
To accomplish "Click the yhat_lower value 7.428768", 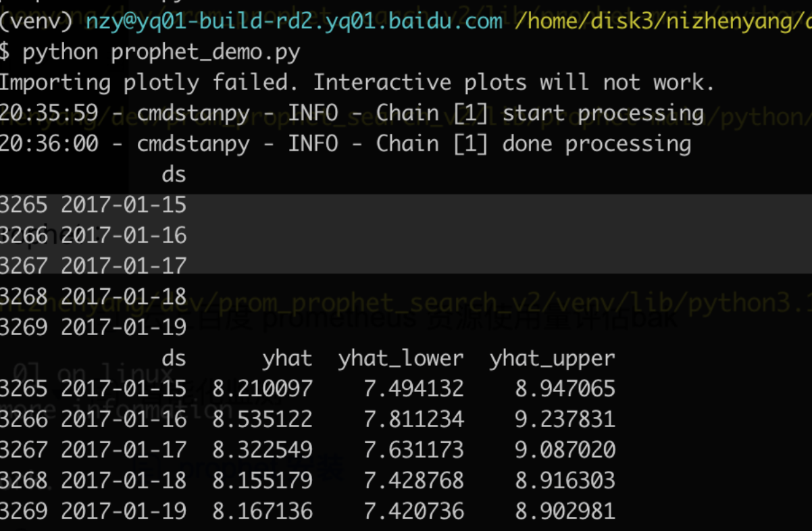I will coord(413,480).
